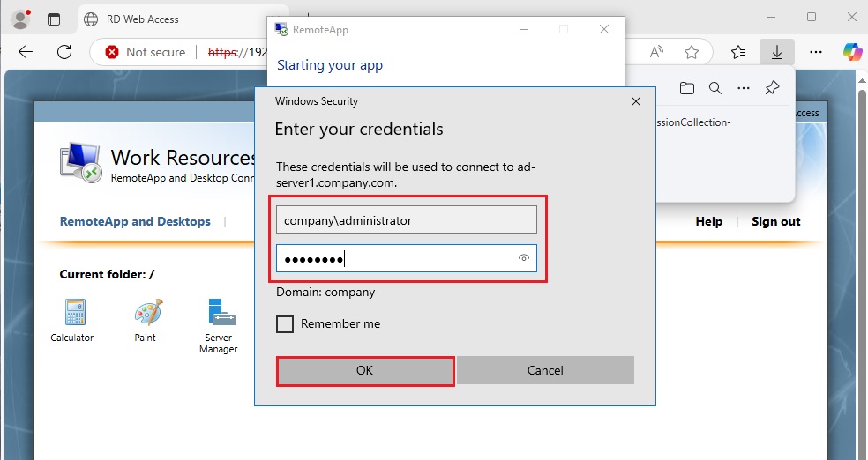Screen dimensions: 868x460
Task: Search downloads with magnifier icon
Action: (x=715, y=88)
